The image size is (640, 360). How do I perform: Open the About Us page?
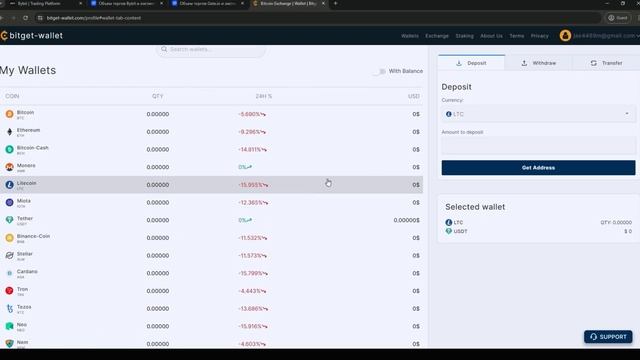pyautogui.click(x=491, y=36)
